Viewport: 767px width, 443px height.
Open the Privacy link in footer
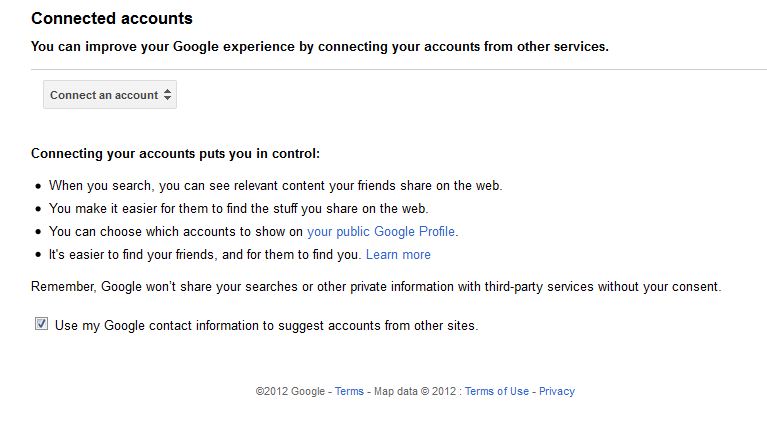557,391
